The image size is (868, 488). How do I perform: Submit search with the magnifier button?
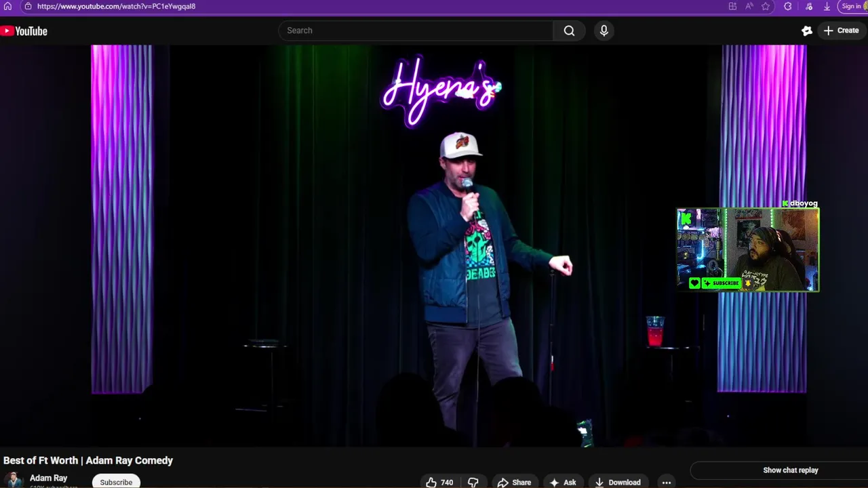click(569, 30)
